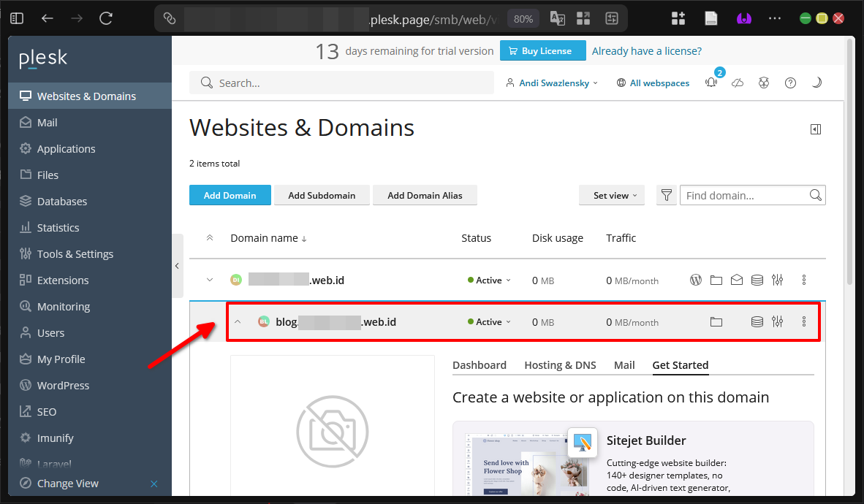This screenshot has width=864, height=504.
Task: Toggle the domain filter funnel icon
Action: click(x=666, y=195)
